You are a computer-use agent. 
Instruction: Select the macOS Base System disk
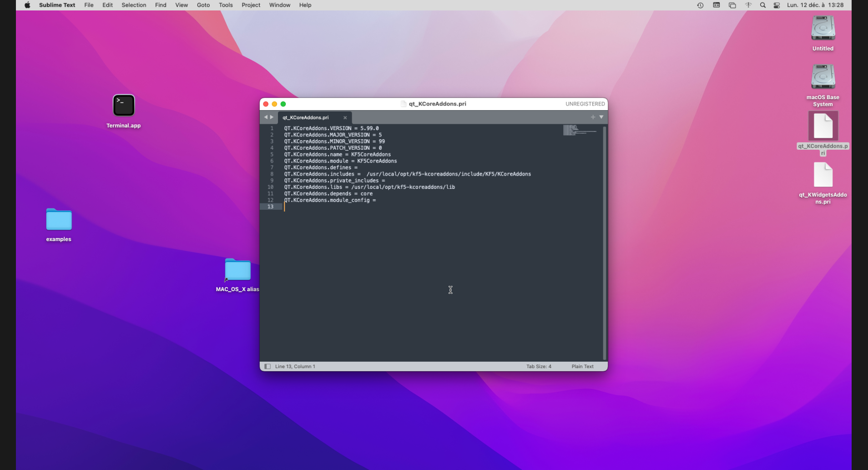coord(823,76)
